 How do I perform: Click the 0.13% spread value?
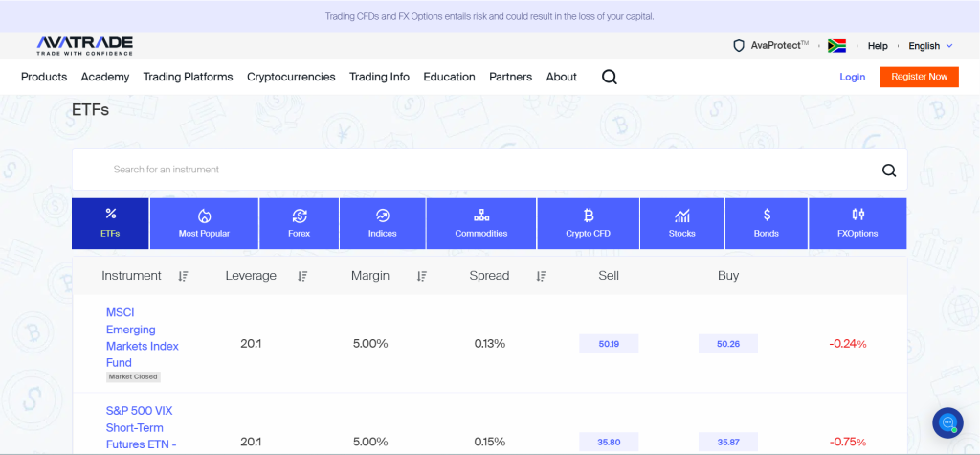(489, 344)
